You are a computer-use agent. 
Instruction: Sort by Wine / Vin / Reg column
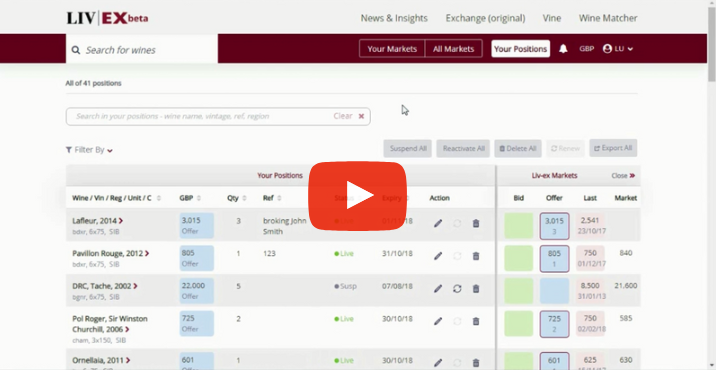coord(116,198)
